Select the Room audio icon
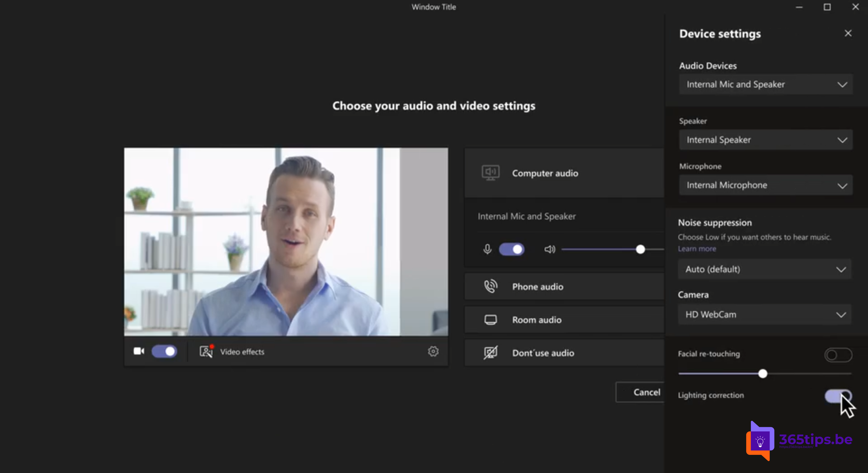Image resolution: width=868 pixels, height=473 pixels. pos(490,319)
